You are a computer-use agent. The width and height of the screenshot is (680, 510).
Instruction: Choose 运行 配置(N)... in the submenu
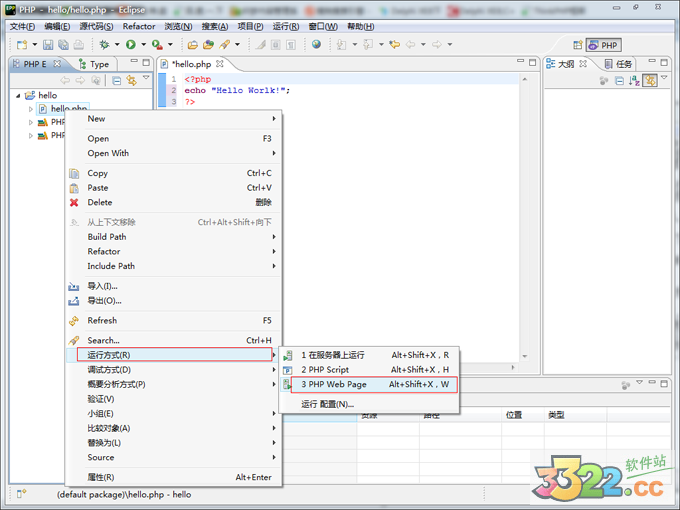369,404
